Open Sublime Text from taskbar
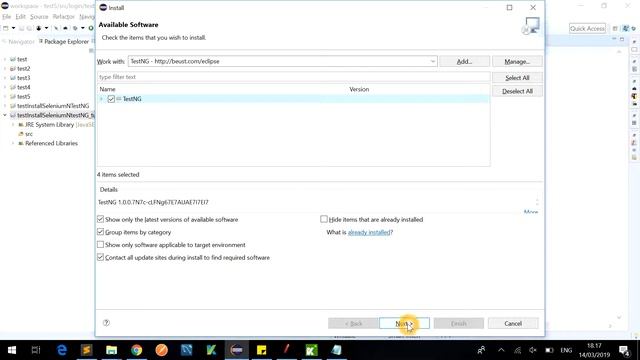This screenshot has height=360, width=640. (87, 350)
